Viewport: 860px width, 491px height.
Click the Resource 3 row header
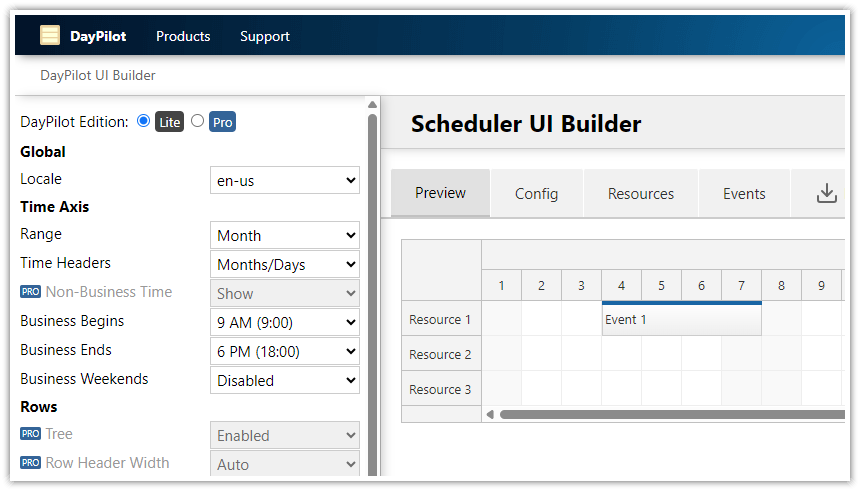tap(441, 390)
